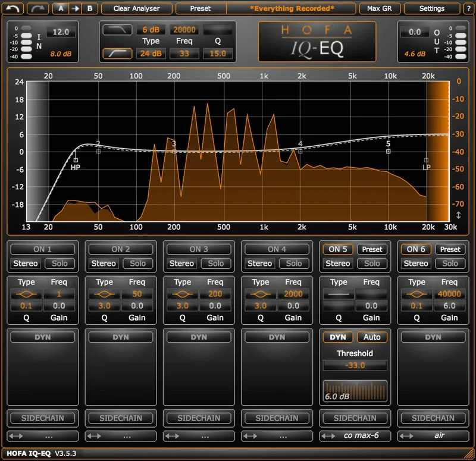Toggle the high-pass filter shape icon
Viewport: 476px width, 461px height.
pos(117,54)
